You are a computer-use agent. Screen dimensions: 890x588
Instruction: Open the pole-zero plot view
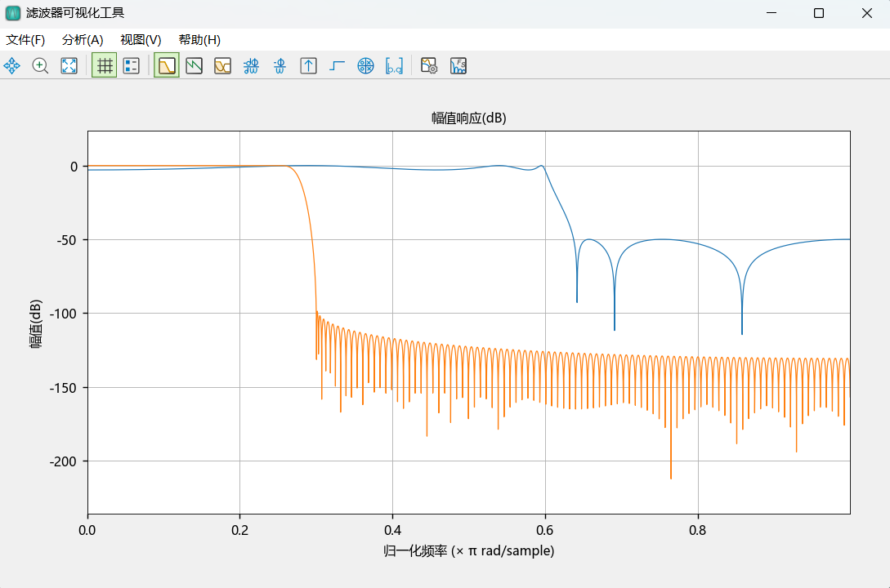coord(365,66)
